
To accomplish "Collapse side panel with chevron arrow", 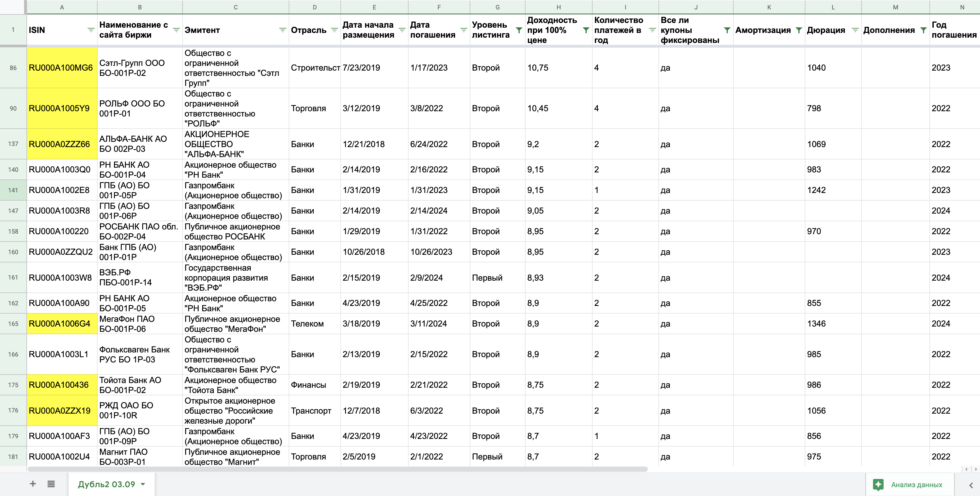I will pos(971,485).
